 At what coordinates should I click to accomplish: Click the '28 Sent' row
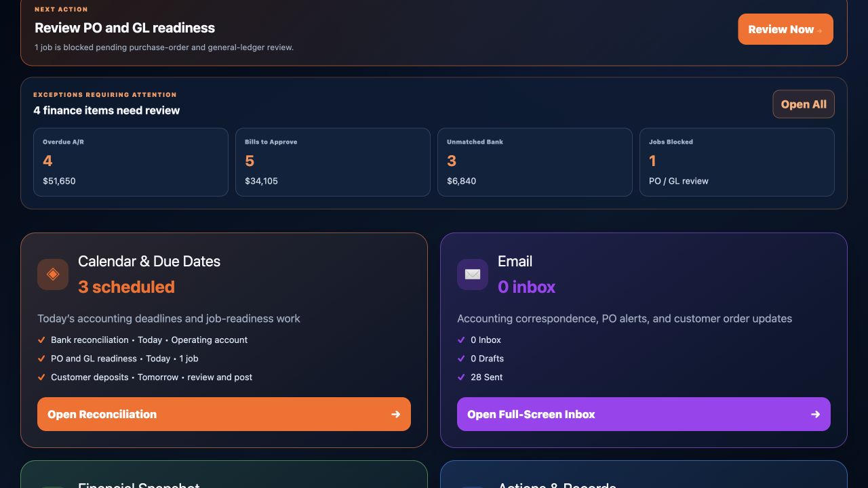487,378
